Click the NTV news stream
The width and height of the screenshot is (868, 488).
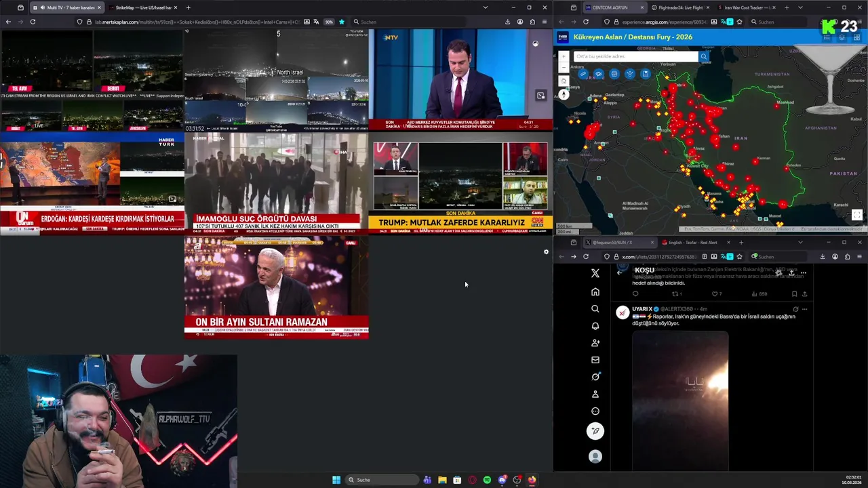click(x=460, y=79)
